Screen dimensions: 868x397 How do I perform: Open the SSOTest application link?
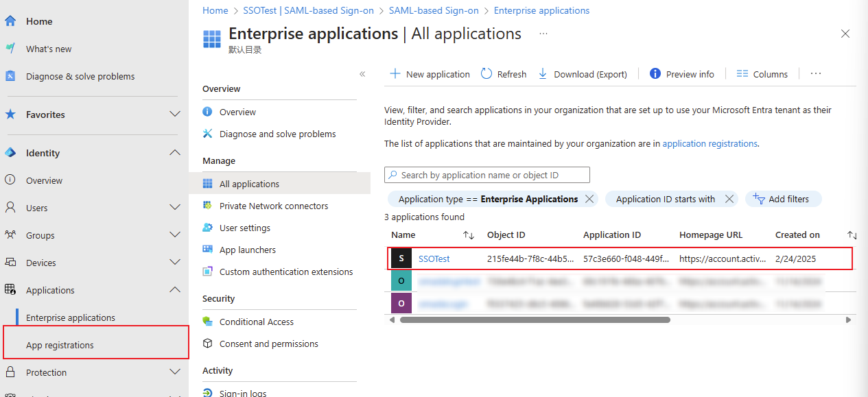click(434, 258)
